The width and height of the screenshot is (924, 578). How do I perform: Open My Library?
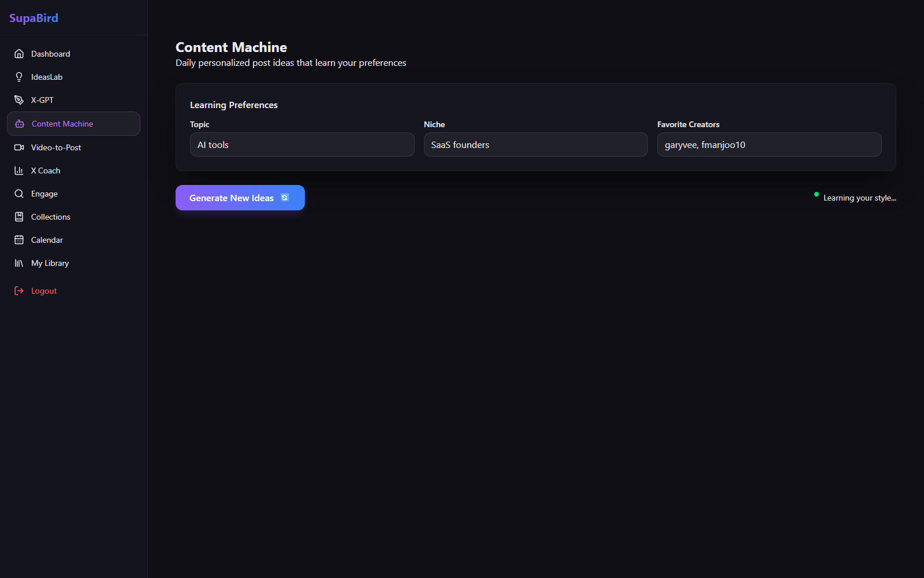coord(73,263)
